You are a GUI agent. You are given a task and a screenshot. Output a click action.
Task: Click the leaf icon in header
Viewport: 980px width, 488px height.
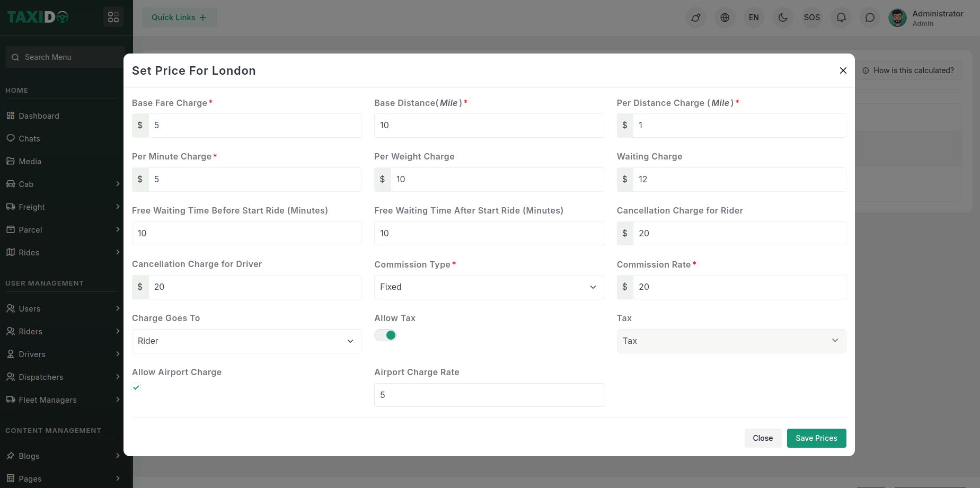click(695, 17)
